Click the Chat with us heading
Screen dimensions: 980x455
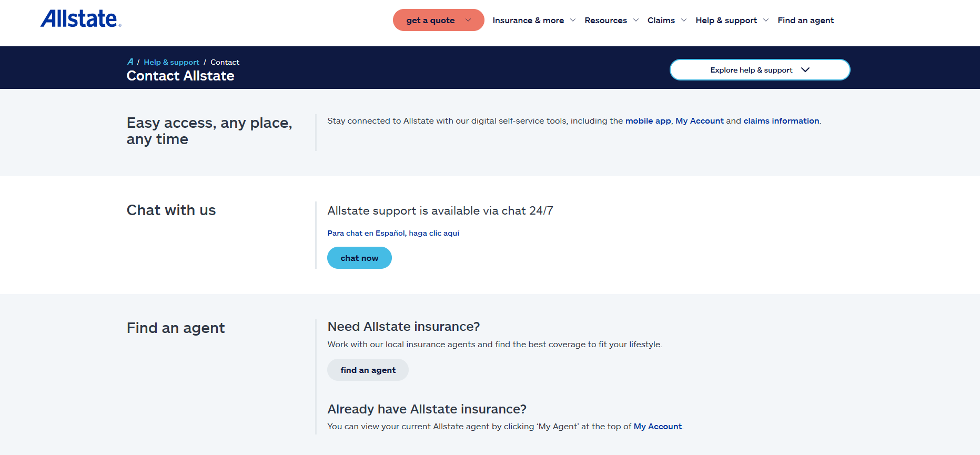point(171,210)
